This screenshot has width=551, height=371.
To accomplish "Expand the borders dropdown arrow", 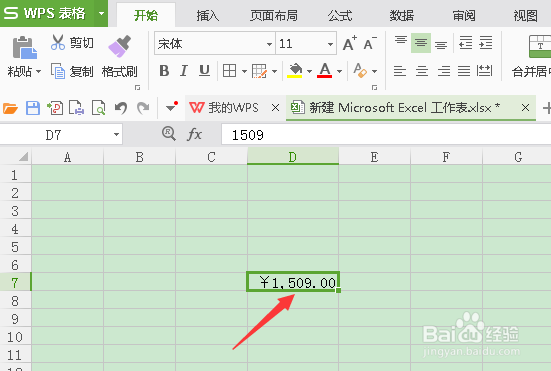I will (x=244, y=71).
